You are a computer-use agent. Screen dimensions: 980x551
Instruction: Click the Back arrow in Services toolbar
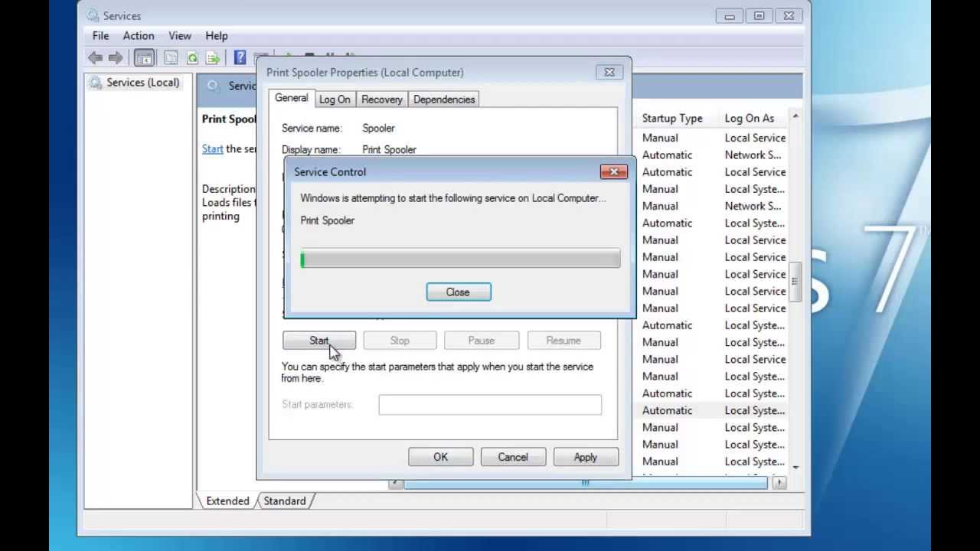point(95,57)
